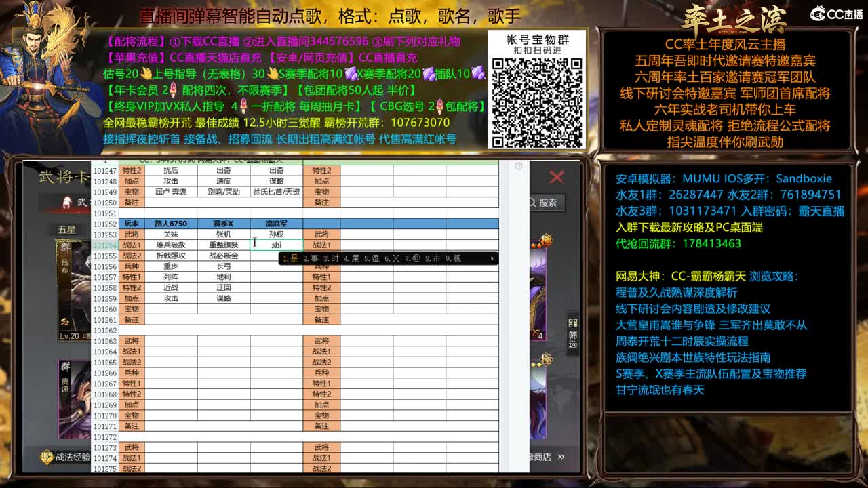
Task: Select the 迂回 cell
Action: (x=224, y=287)
